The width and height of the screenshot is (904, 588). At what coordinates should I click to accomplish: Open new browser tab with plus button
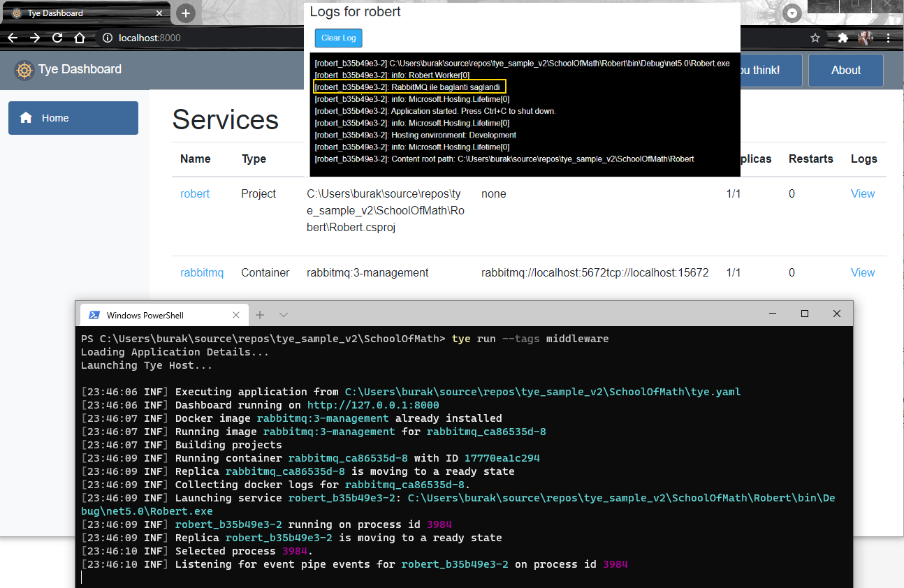(x=185, y=13)
